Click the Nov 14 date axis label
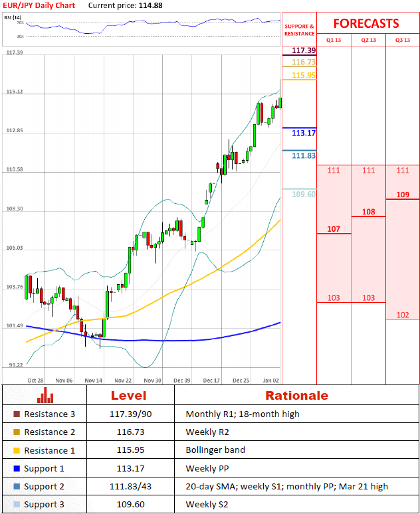The height and width of the screenshot is (514, 420). (x=94, y=381)
